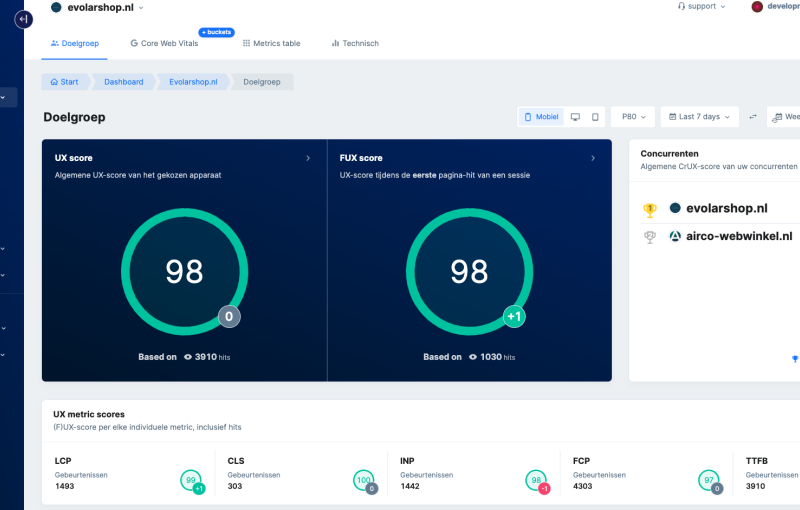Click the 1493 LCP events value
Viewport: 800px width, 510px height.
(64, 486)
